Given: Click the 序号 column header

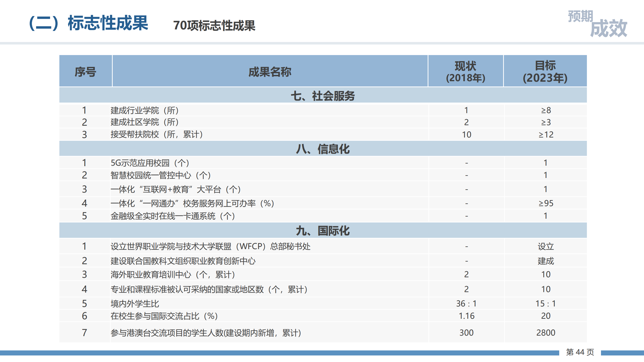Looking at the screenshot, I should click(85, 72).
